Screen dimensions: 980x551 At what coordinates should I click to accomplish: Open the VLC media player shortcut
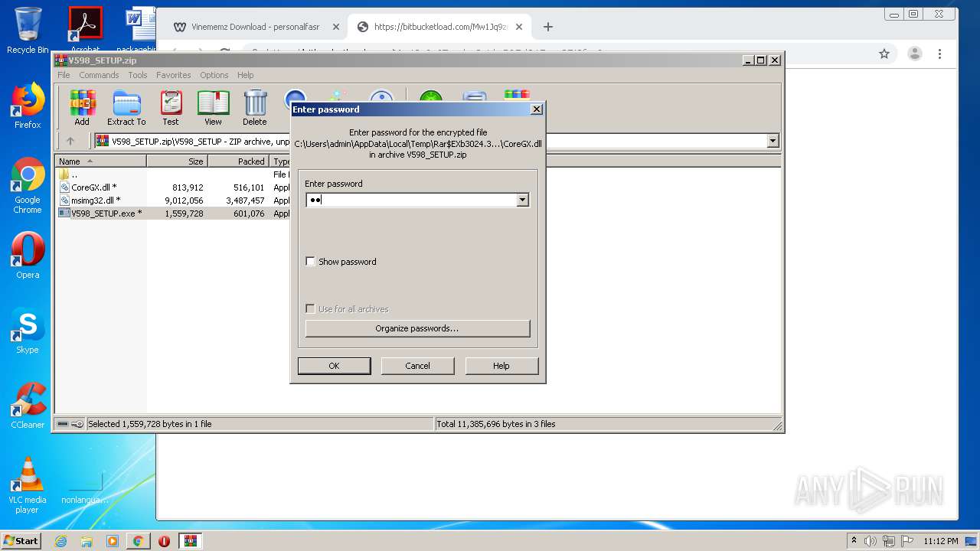tap(28, 485)
